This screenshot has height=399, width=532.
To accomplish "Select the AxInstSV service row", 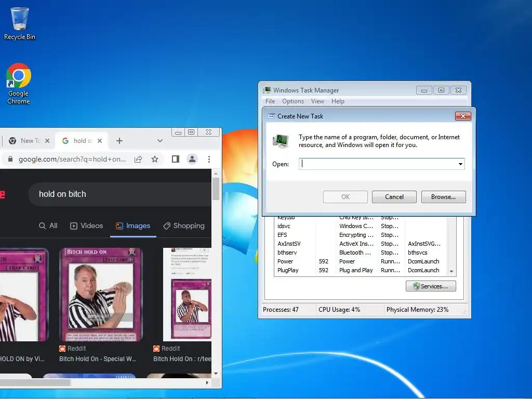I will [x=361, y=244].
